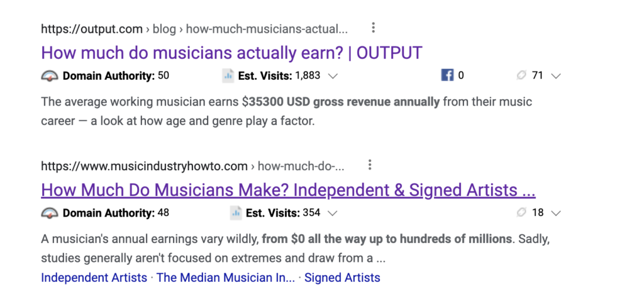This screenshot has height=297, width=644.
Task: Go to the Independent Artists sitelink
Action: coord(94,278)
